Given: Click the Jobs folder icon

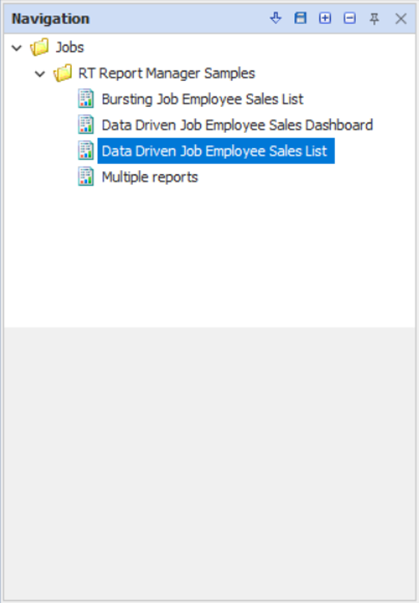Looking at the screenshot, I should pos(39,47).
